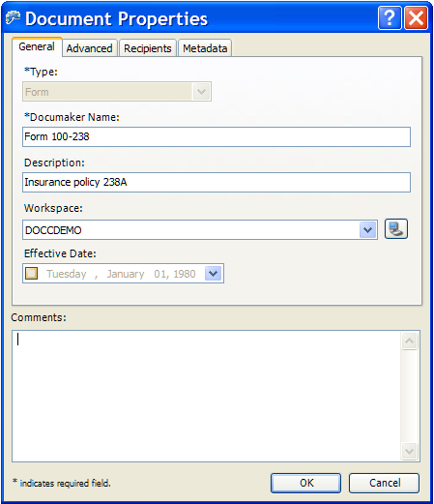434x504 pixels.
Task: Click the Description: label
Action: (x=54, y=163)
